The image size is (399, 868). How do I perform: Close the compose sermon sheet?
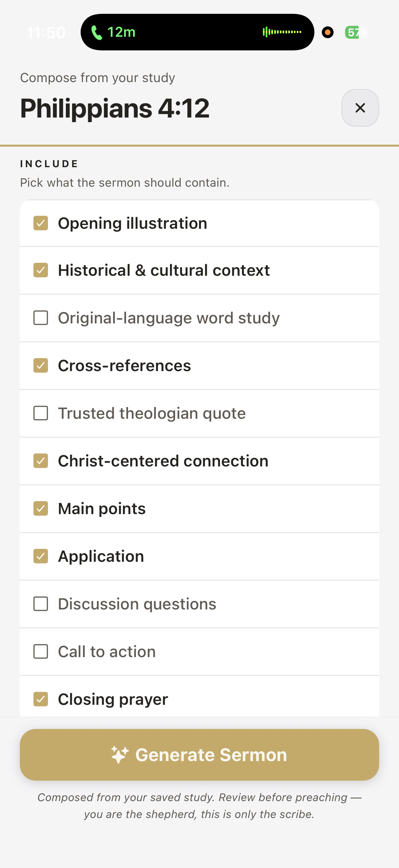click(360, 108)
